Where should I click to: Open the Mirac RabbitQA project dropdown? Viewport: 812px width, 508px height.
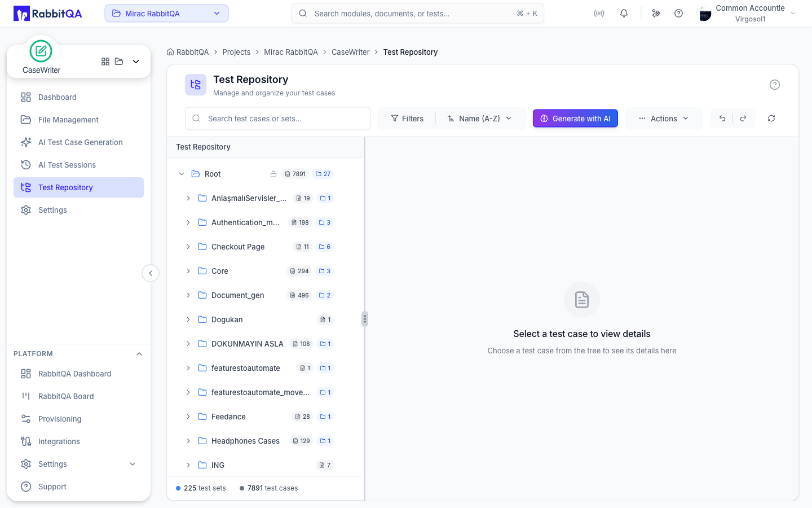[x=166, y=14]
